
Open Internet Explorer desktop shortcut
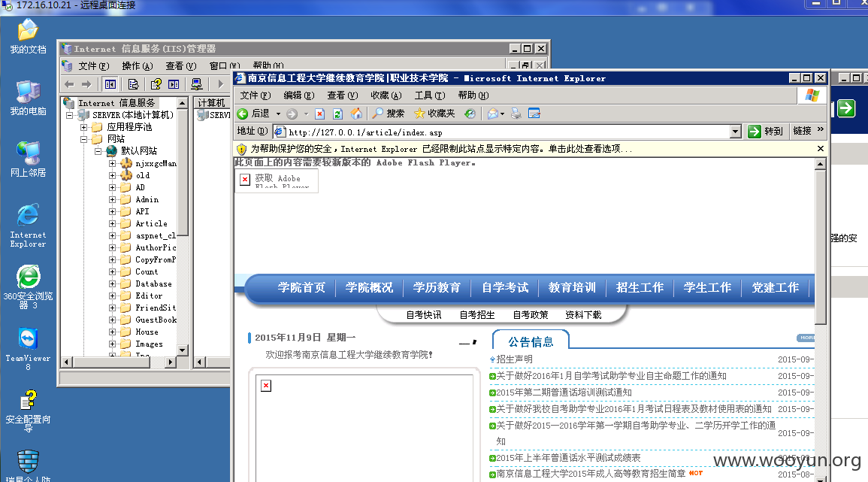click(28, 225)
